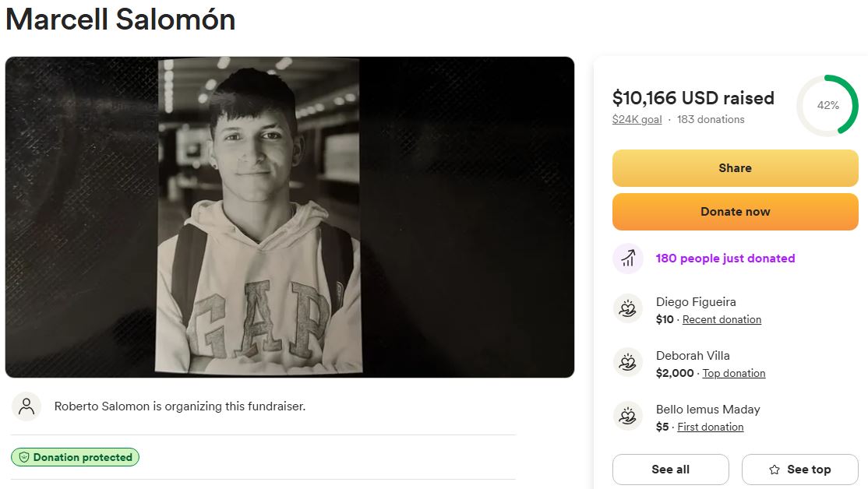
Task: Click the 42% circular progress indicator
Action: point(827,106)
